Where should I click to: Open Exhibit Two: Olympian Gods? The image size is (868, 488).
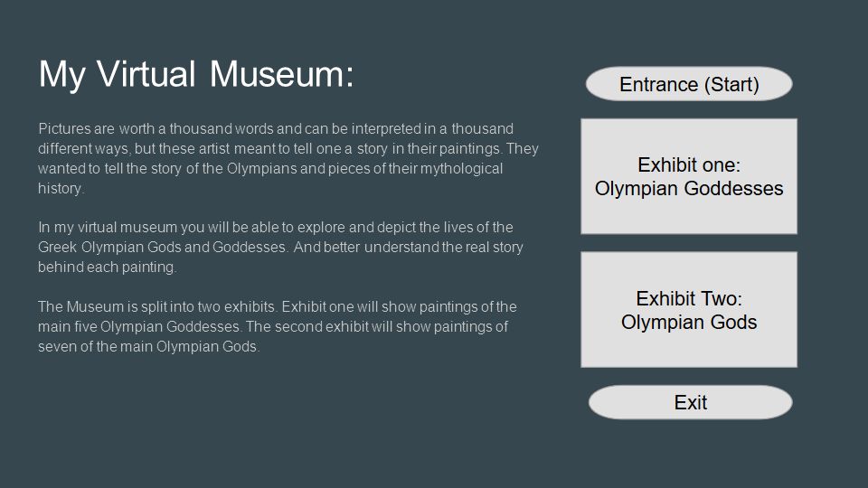(x=689, y=310)
